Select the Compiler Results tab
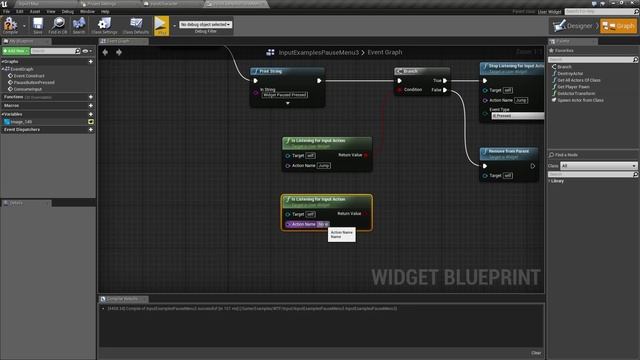The image size is (640, 360). (x=123, y=299)
